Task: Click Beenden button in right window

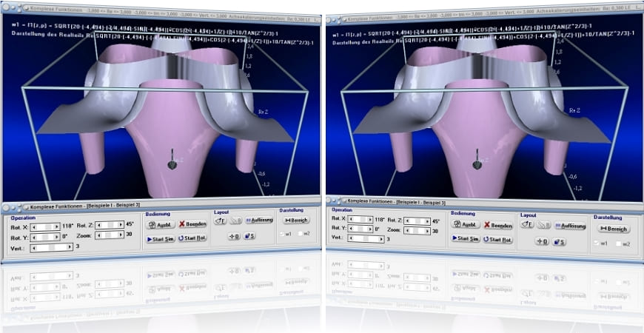Action: tap(498, 225)
